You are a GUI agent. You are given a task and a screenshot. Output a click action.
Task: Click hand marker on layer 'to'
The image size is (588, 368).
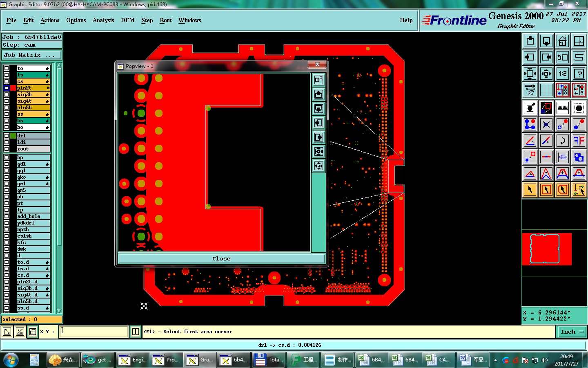pos(47,68)
